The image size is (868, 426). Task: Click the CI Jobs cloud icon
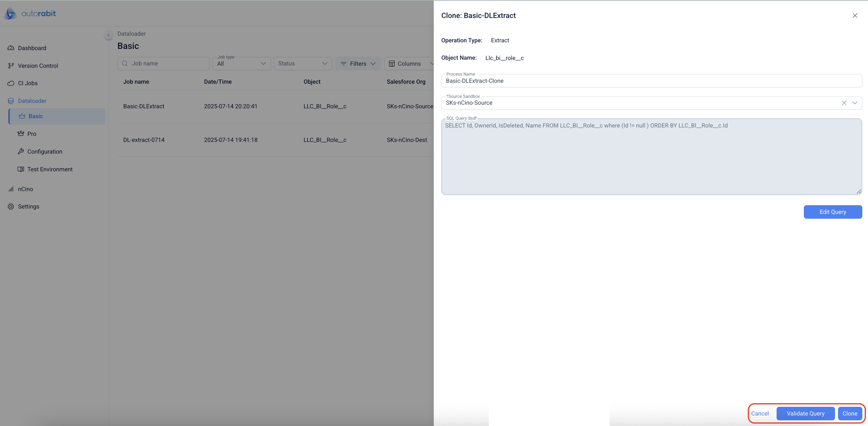click(11, 83)
